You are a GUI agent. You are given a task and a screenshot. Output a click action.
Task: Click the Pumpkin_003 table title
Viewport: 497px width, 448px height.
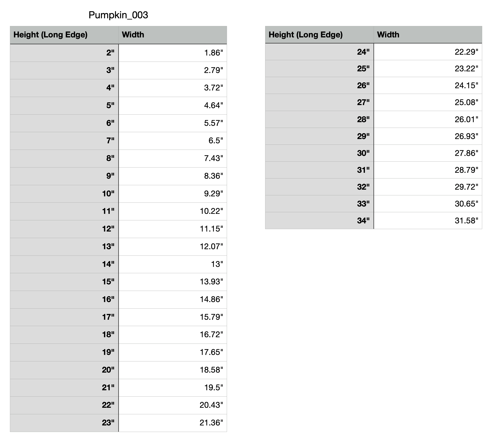click(118, 15)
